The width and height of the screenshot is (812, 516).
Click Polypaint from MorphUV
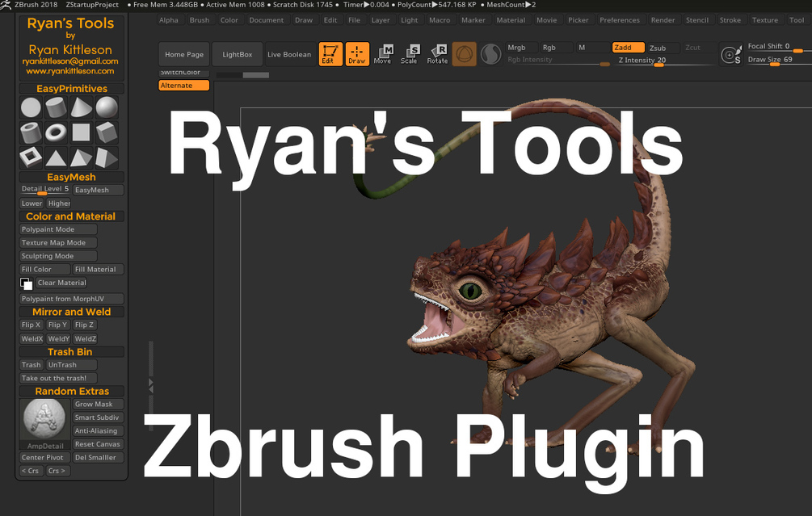click(x=72, y=299)
